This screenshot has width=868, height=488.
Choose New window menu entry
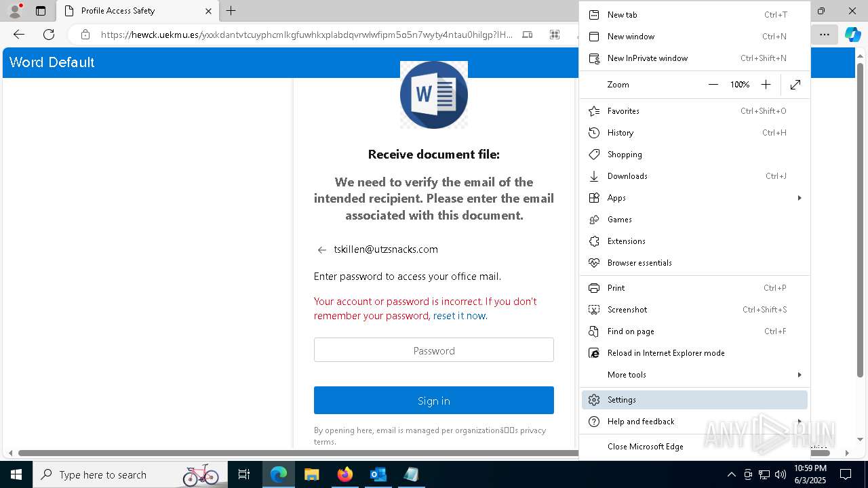click(x=694, y=37)
